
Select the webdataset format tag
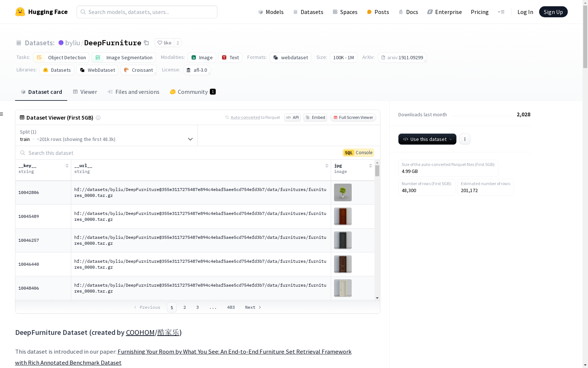click(x=290, y=57)
